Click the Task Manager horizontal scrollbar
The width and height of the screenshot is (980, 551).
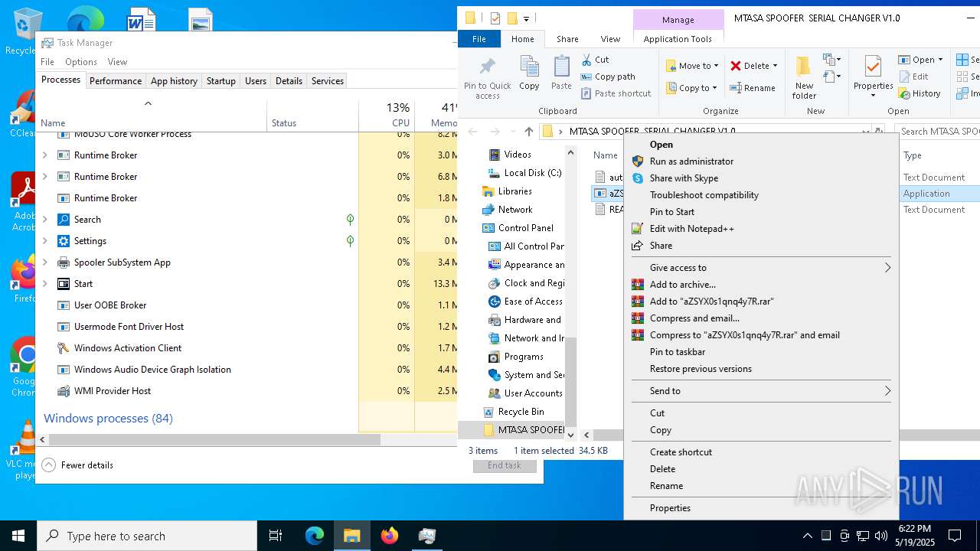(x=214, y=440)
